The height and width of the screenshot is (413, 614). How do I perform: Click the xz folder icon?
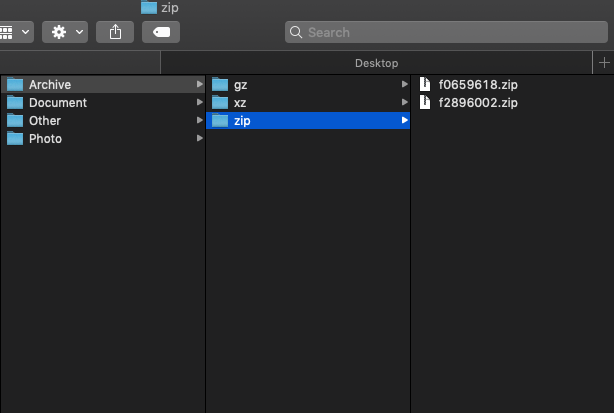pos(220,102)
